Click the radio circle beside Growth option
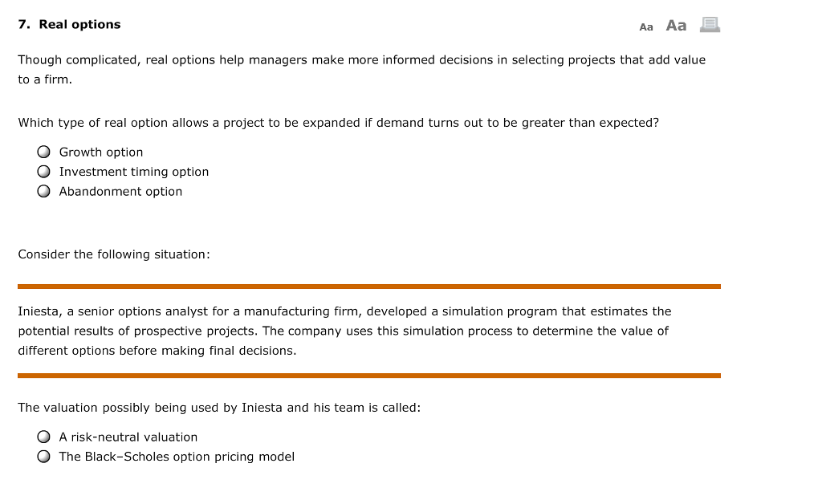822x504 pixels. click(44, 151)
